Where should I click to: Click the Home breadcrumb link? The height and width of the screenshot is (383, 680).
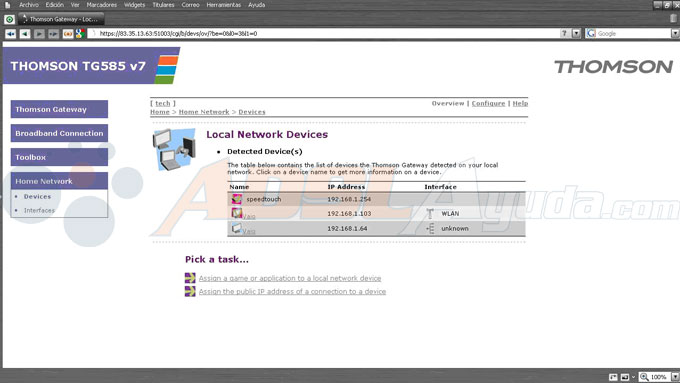click(x=160, y=112)
